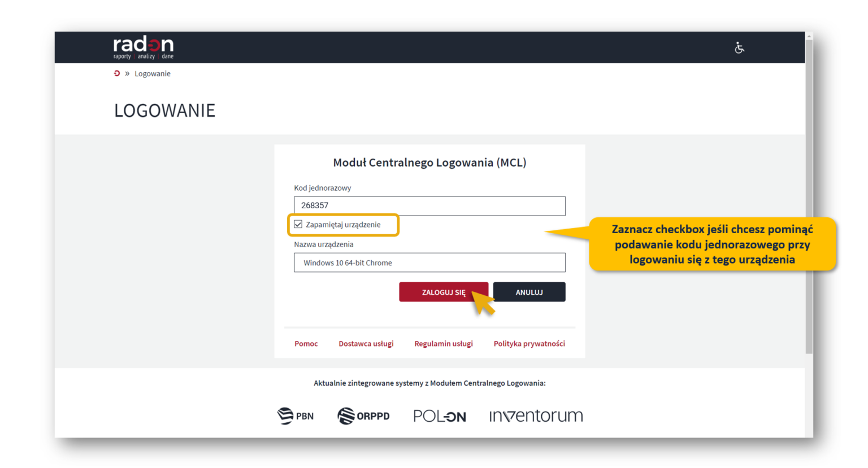Image resolution: width=868 pixels, height=468 pixels.
Task: Open the Regulamin usługi link
Action: [x=443, y=344]
